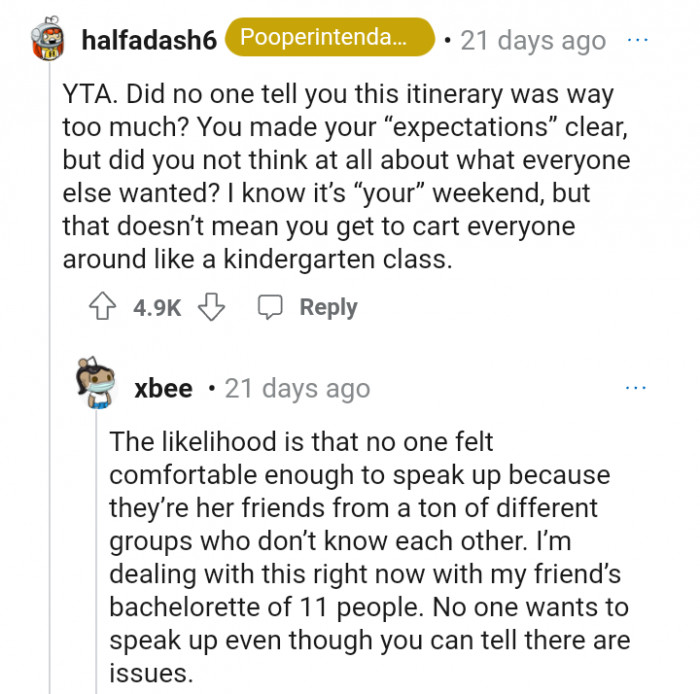Click the Reply text label
This screenshot has width=700, height=694.
pyautogui.click(x=328, y=307)
